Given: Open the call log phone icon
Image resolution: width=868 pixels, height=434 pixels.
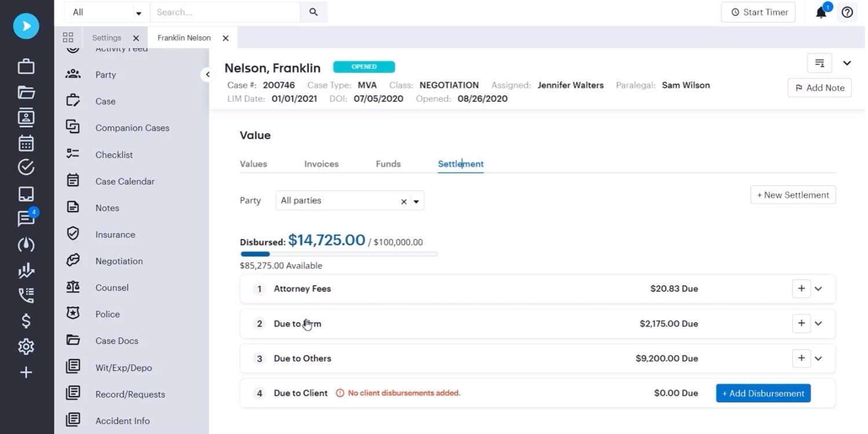Looking at the screenshot, I should (25, 295).
